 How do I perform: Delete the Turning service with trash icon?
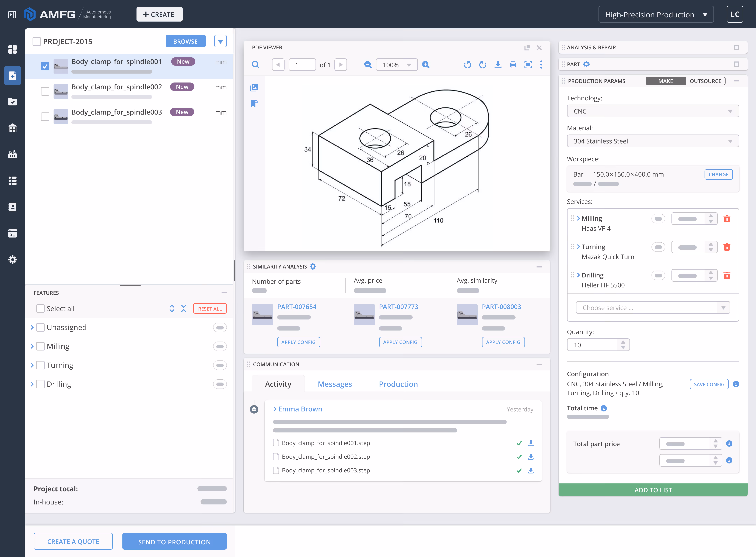[727, 247]
